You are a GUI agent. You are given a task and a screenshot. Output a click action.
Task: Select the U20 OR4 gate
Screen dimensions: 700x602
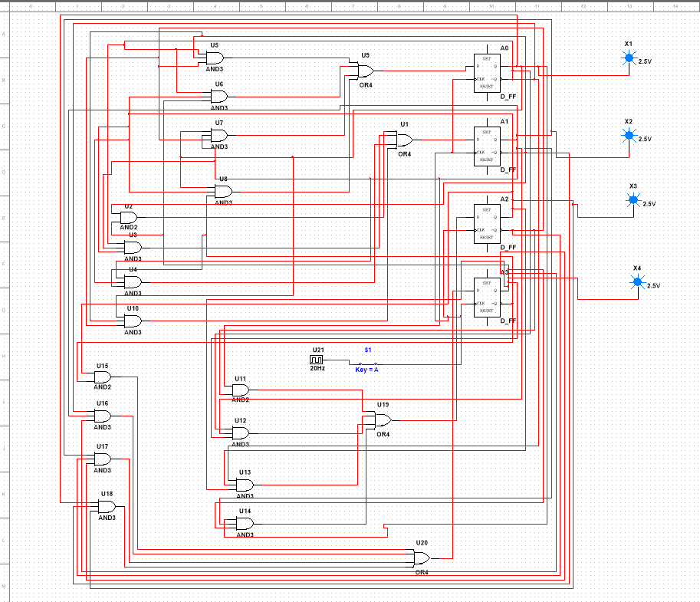tap(422, 558)
